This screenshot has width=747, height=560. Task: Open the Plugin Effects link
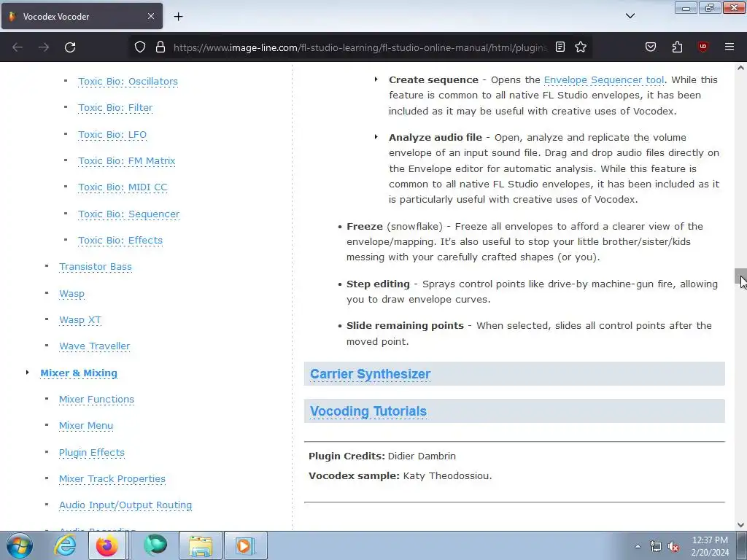[x=92, y=452]
